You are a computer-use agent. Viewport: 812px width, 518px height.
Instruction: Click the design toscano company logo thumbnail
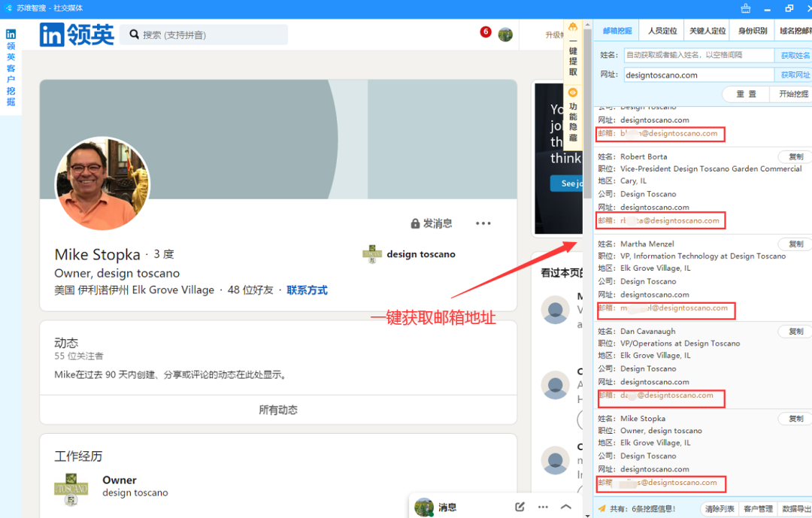[372, 254]
